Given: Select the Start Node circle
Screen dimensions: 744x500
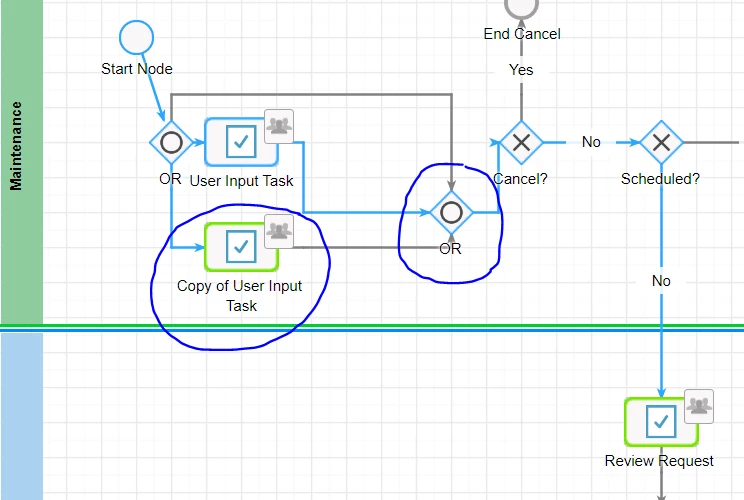Looking at the screenshot, I should click(137, 37).
